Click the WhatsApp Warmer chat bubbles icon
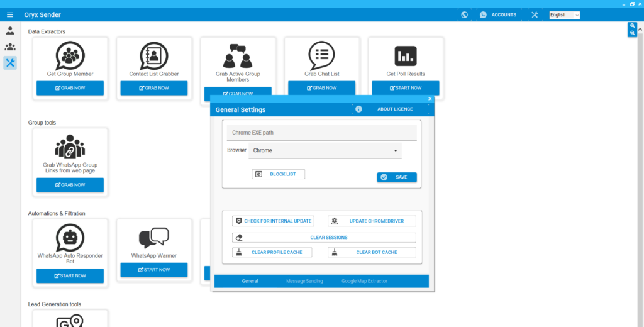 (x=154, y=238)
